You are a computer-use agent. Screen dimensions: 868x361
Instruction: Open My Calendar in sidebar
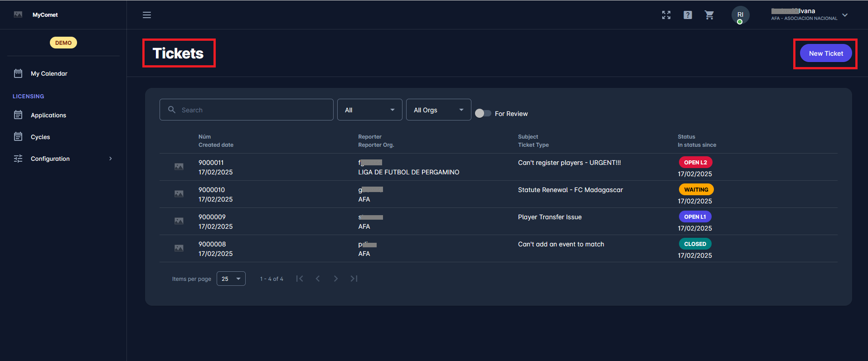point(49,73)
